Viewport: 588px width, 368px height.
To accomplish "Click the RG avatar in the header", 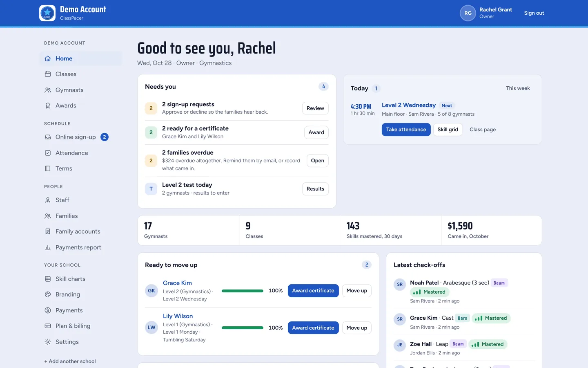I will [468, 13].
